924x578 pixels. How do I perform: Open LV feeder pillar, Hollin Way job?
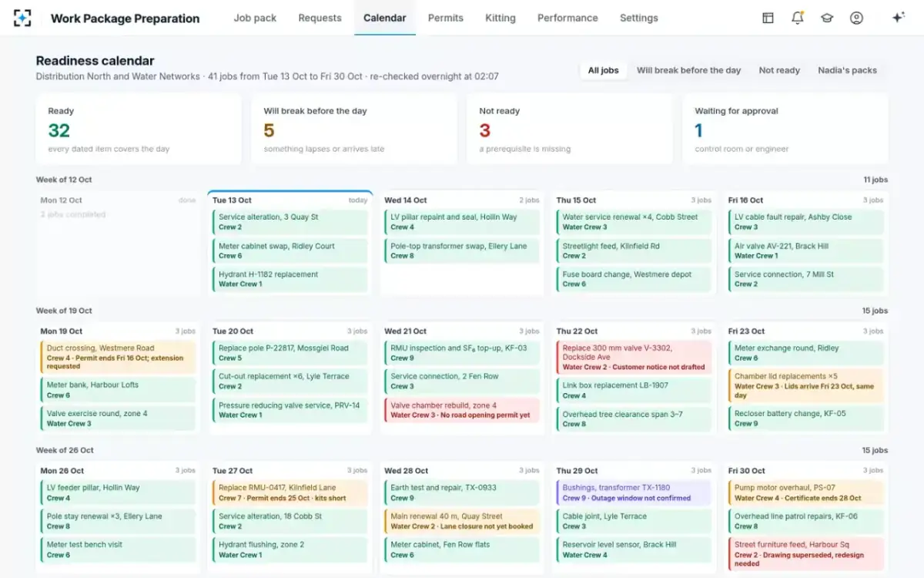(118, 492)
